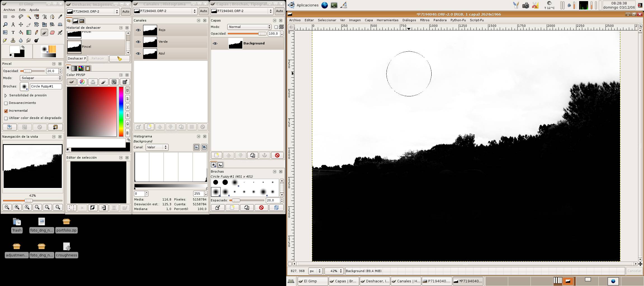Select the pencil tool
The image size is (644, 286).
pos(36,32)
